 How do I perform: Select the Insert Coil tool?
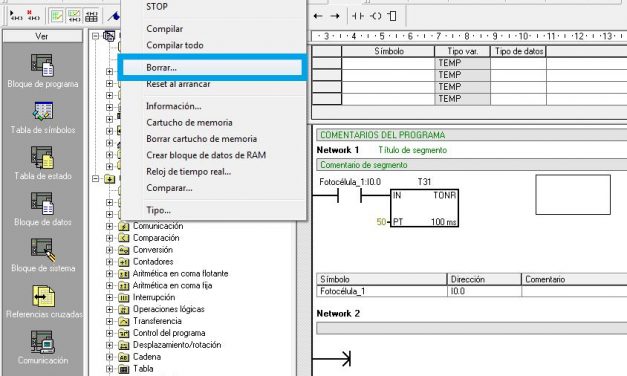click(375, 16)
